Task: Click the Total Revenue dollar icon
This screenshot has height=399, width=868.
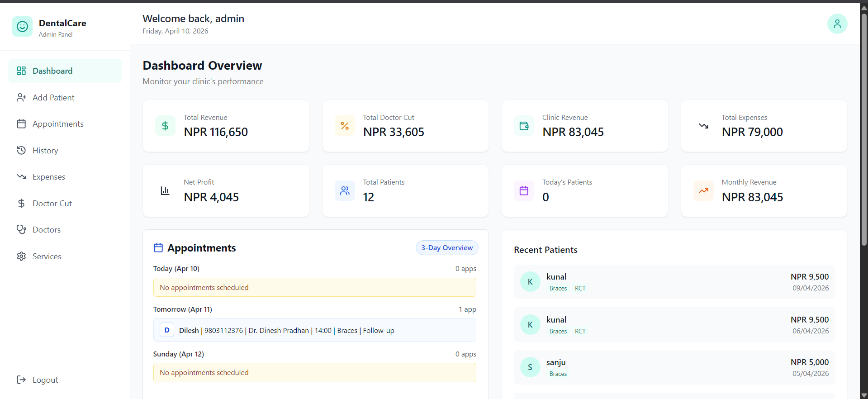Action: click(165, 126)
